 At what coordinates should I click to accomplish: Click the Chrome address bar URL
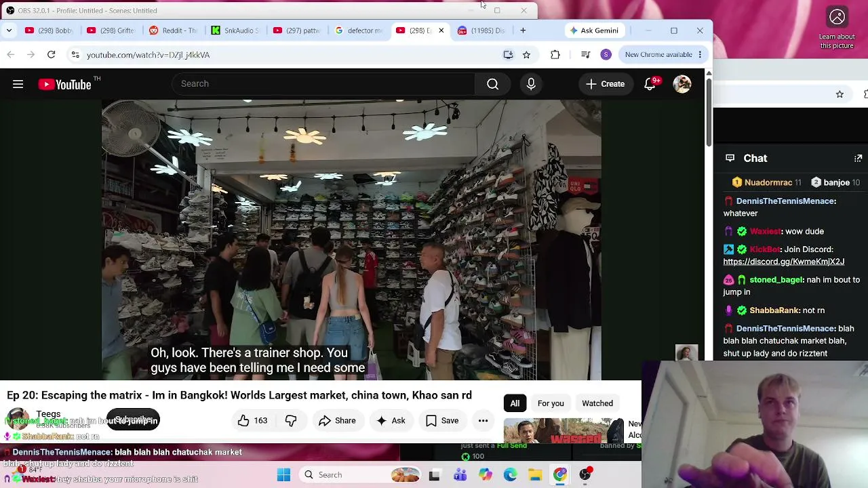[148, 54]
